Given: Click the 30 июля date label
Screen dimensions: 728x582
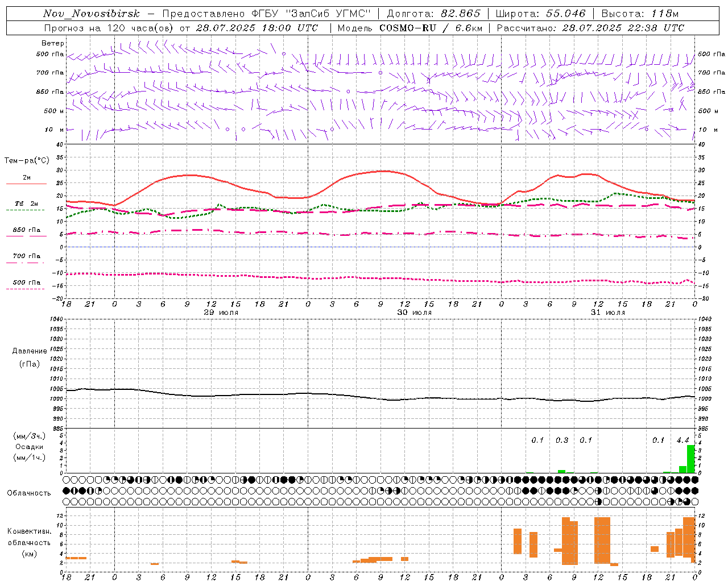Looking at the screenshot, I should point(415,313).
